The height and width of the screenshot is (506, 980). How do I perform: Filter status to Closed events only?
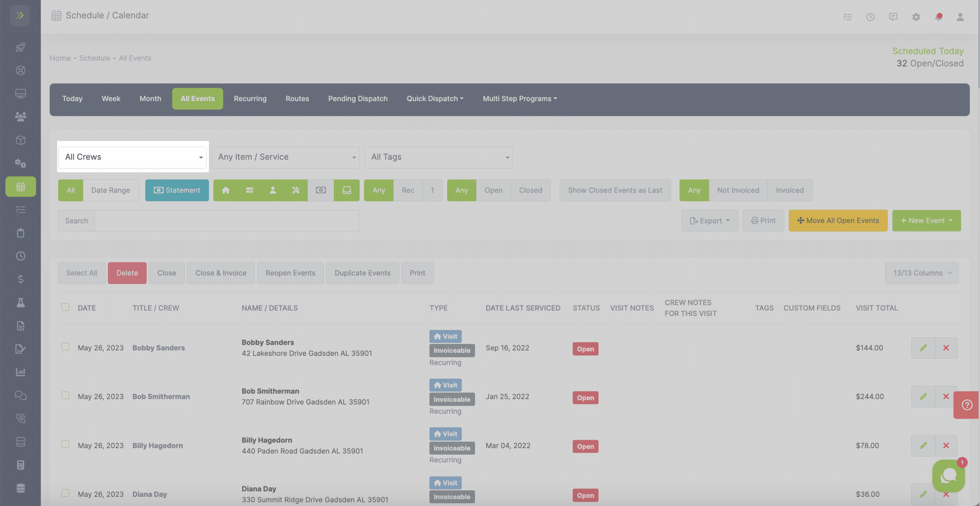coord(531,190)
